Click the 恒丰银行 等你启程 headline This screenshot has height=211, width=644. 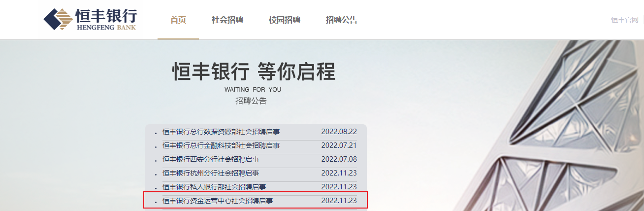pos(254,72)
